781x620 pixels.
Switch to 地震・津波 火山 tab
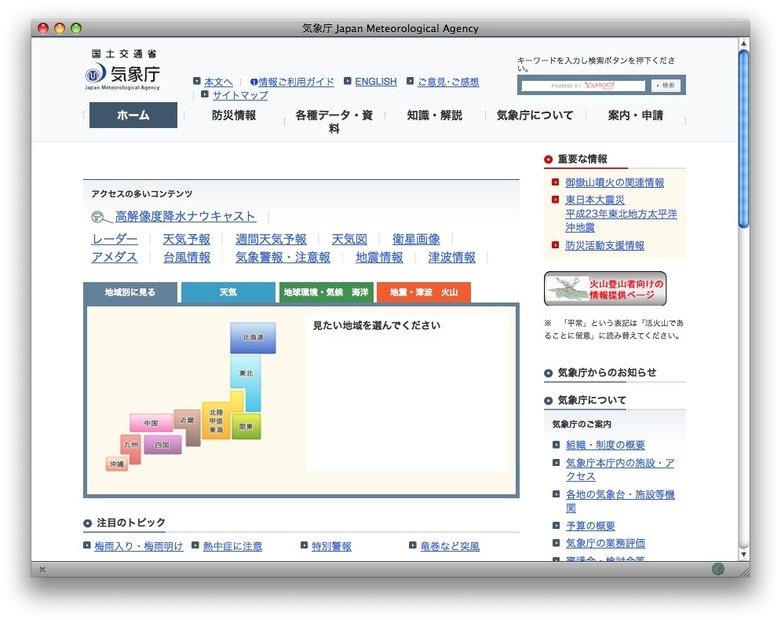pyautogui.click(x=424, y=292)
